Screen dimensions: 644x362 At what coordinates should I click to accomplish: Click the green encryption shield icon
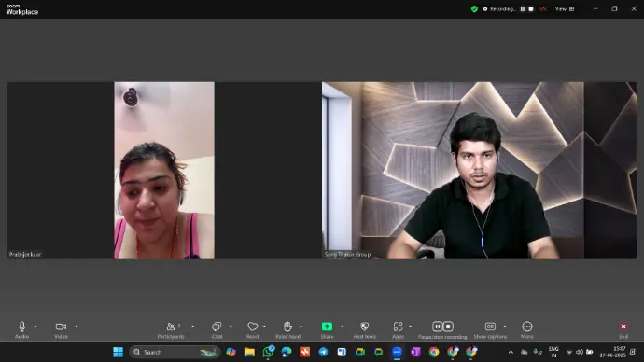click(x=474, y=9)
